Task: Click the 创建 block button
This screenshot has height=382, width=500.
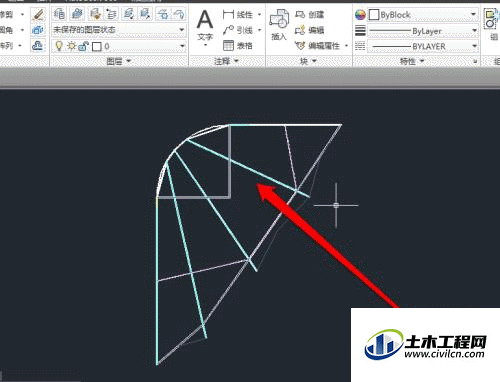Action: pyautogui.click(x=309, y=14)
